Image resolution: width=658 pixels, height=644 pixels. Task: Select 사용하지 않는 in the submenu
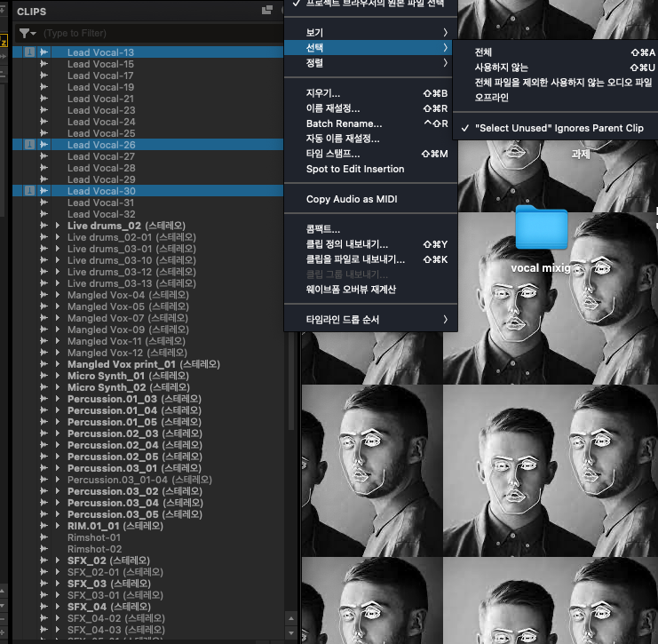coord(555,68)
